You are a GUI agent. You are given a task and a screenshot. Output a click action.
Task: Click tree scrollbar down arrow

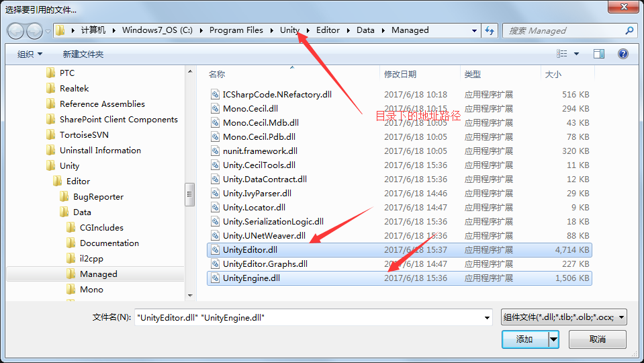point(190,295)
